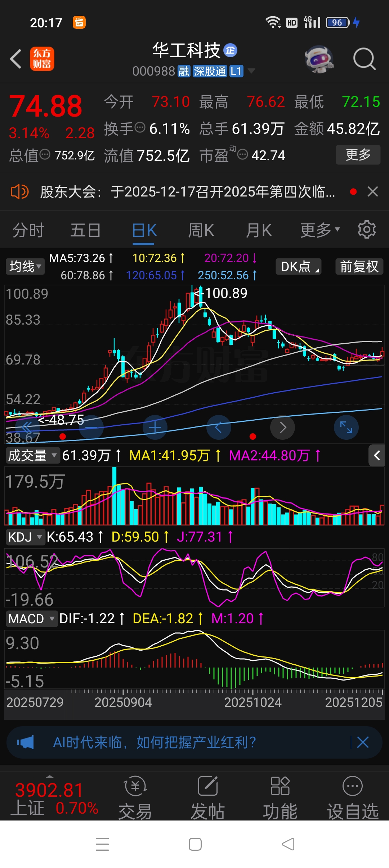
Task: Open the 东方财富 app logo
Action: coord(42,59)
